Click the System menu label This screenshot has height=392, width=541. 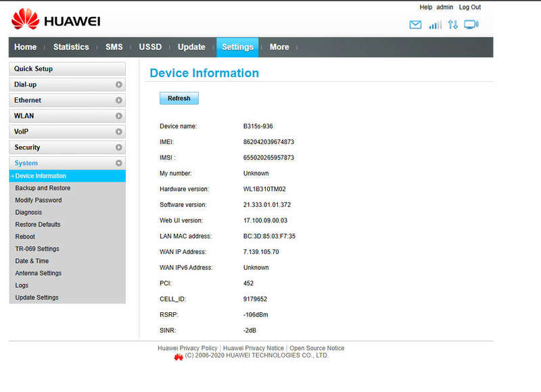(x=26, y=163)
